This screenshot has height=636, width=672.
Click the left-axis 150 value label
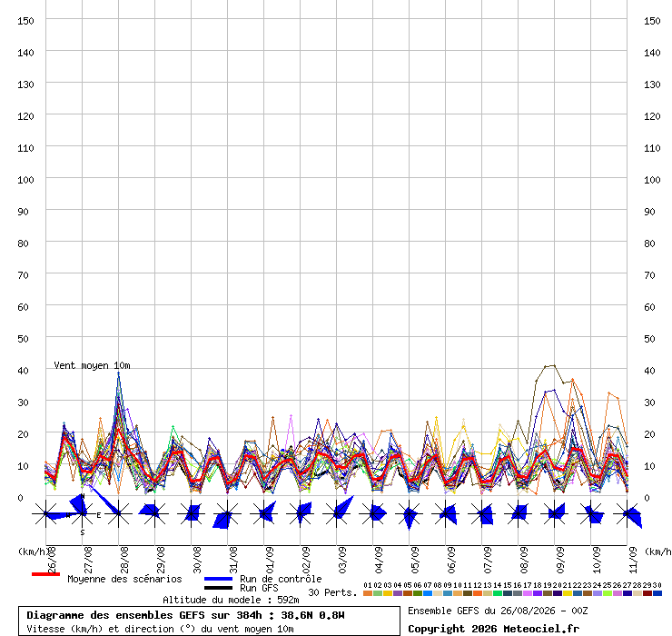(x=25, y=21)
